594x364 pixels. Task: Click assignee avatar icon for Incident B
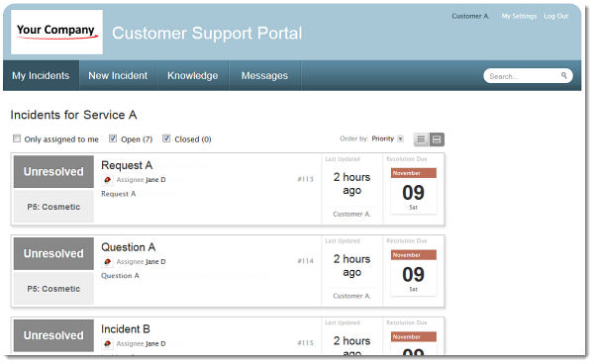[x=107, y=344]
